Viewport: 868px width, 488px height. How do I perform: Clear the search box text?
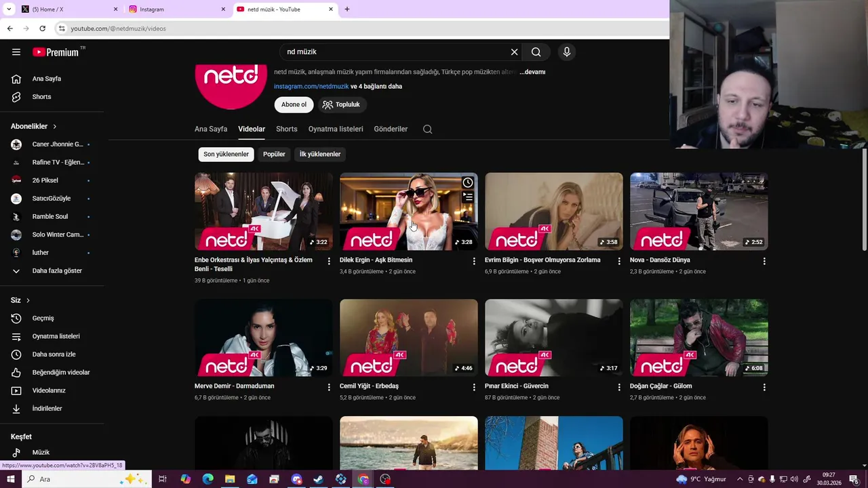[x=514, y=52]
